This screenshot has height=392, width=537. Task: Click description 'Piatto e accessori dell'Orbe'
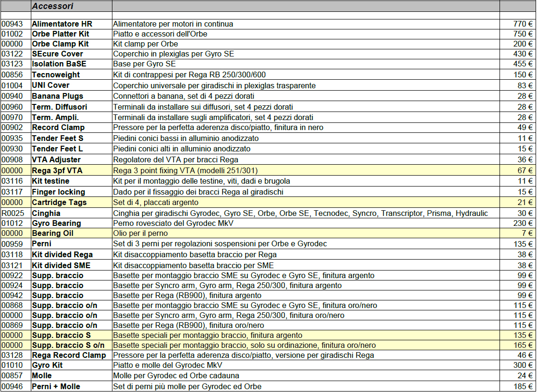(x=160, y=34)
